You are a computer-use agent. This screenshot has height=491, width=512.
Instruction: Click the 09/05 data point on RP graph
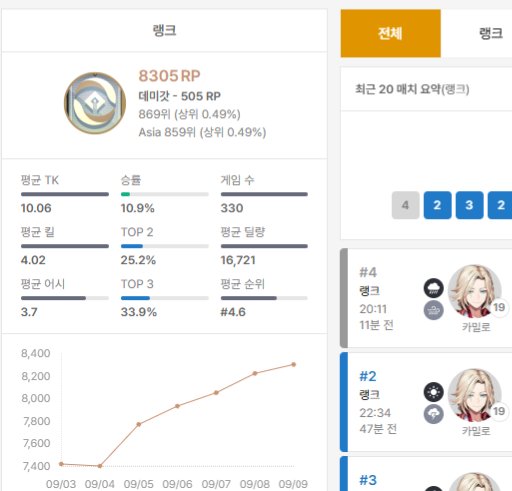click(139, 424)
